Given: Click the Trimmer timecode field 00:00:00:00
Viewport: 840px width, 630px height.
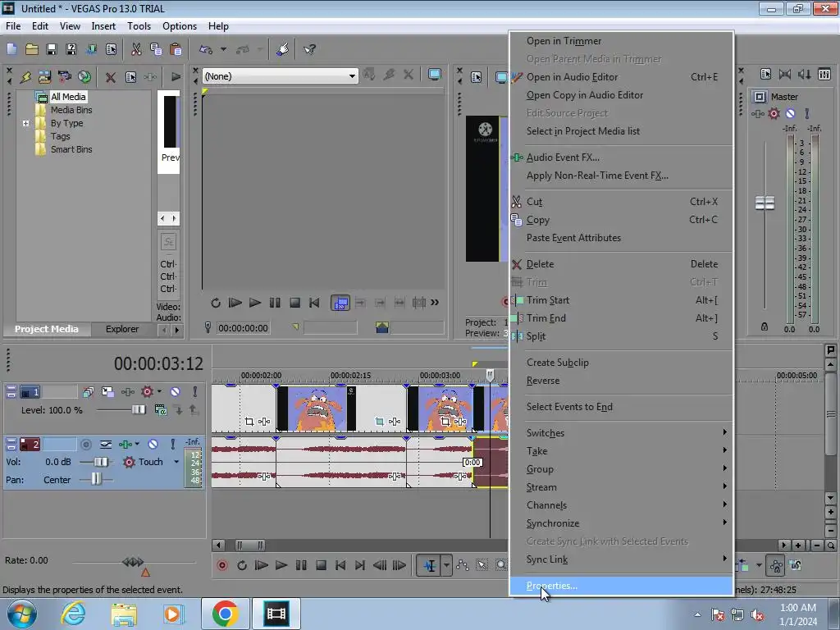Looking at the screenshot, I should pos(243,328).
